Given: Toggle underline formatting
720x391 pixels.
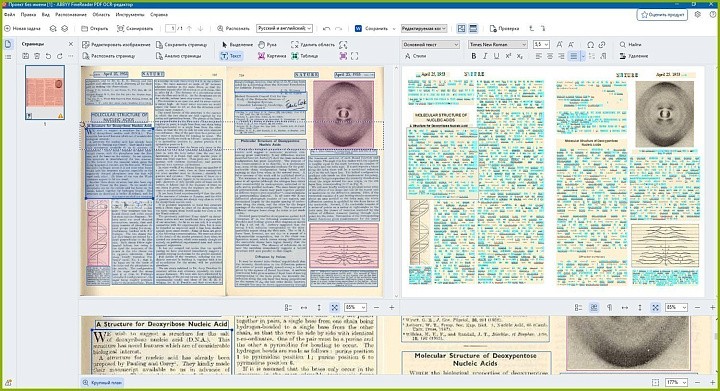Looking at the screenshot, I should coord(496,56).
